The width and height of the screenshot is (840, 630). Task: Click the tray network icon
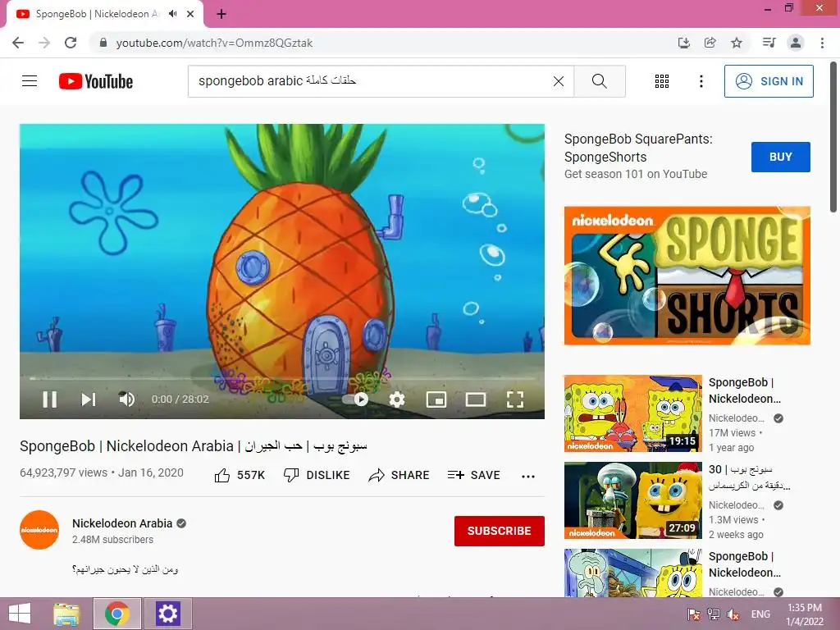[x=714, y=614]
